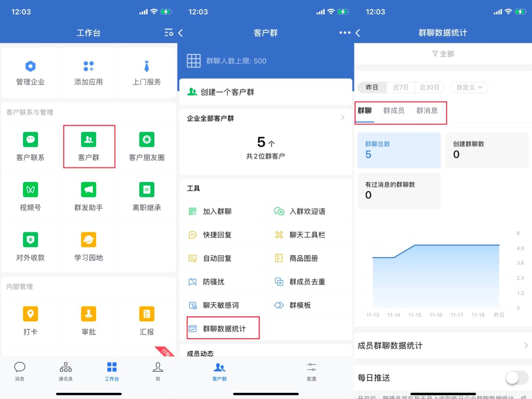Open workbench settings icon in header
The image size is (532, 399).
tap(168, 33)
